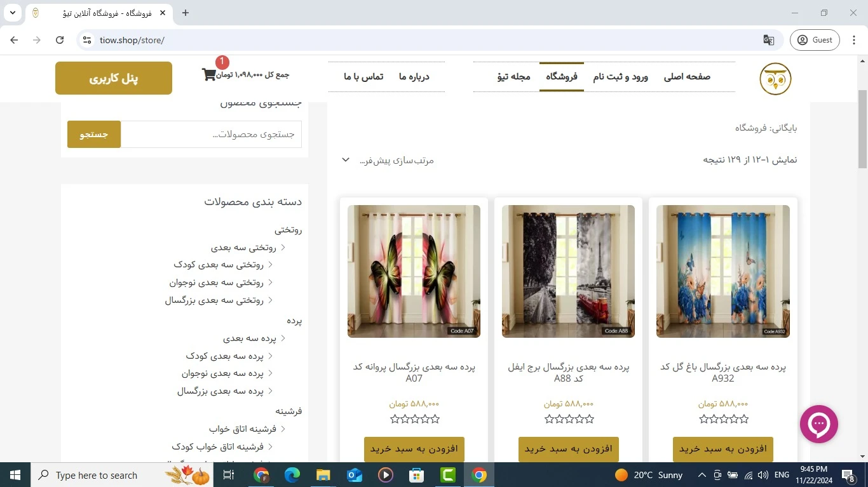The height and width of the screenshot is (487, 868).
Task: Open File Explorer from the taskbar
Action: pyautogui.click(x=323, y=475)
